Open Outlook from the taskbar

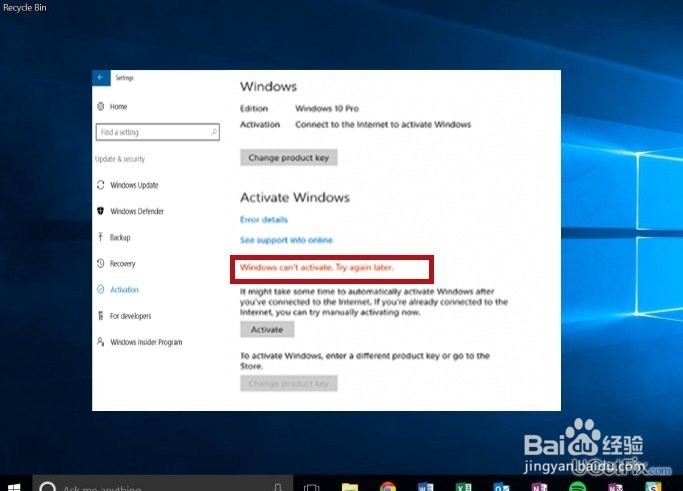click(501, 487)
